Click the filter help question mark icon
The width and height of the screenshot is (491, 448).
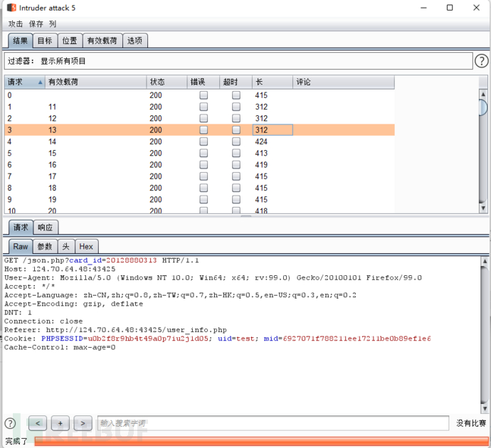point(481,61)
